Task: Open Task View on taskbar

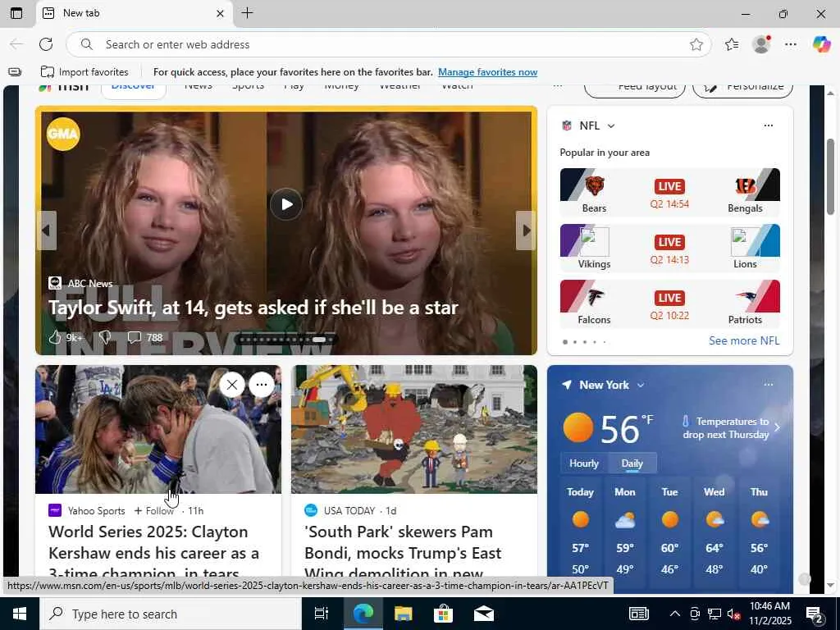Action: (322, 614)
